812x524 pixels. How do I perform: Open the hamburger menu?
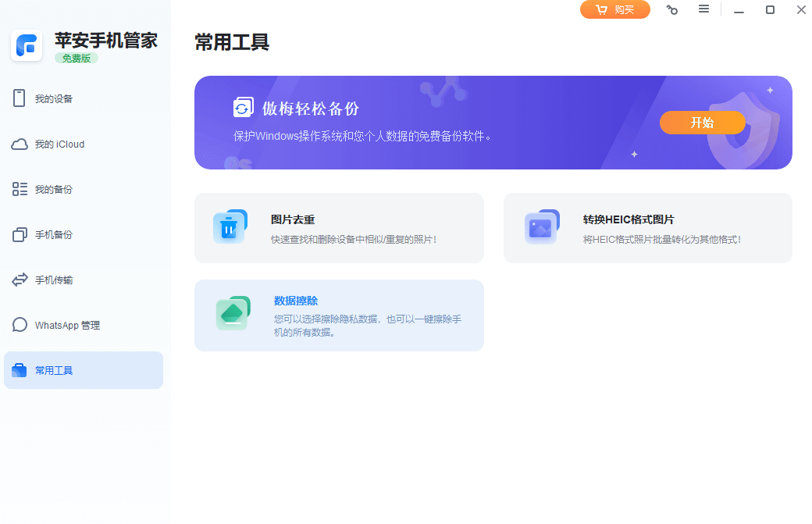(x=703, y=9)
